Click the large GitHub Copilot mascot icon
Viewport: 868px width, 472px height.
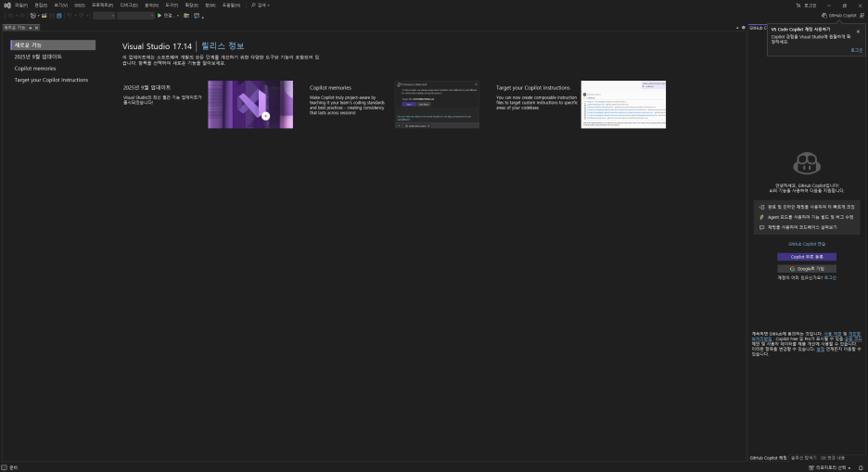(x=807, y=163)
